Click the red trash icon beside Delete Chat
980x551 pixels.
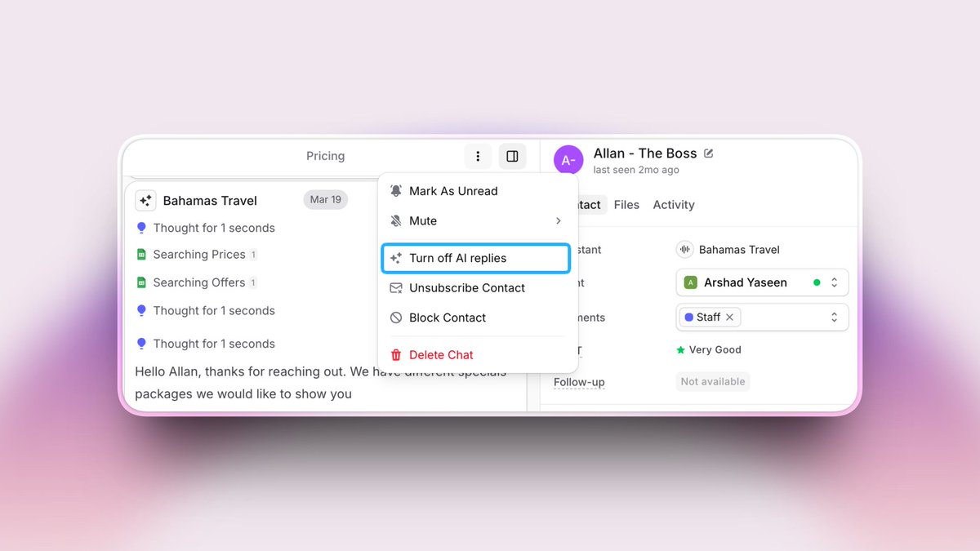pyautogui.click(x=396, y=355)
